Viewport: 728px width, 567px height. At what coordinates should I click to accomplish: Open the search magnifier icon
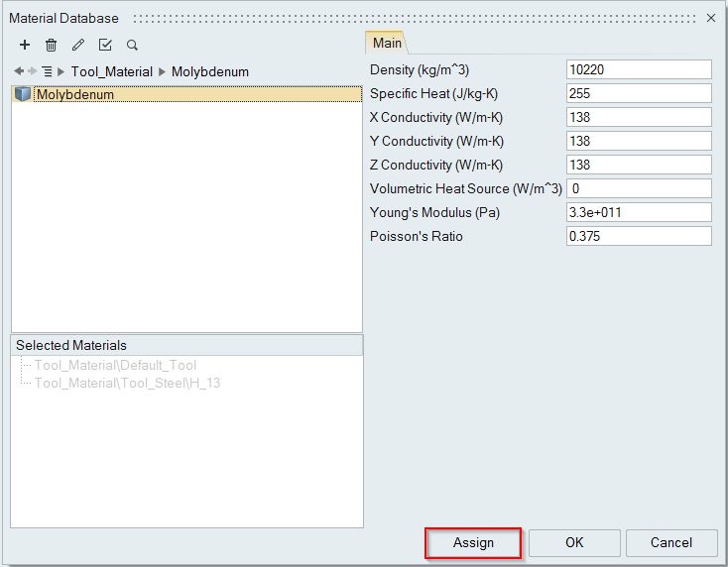(132, 46)
